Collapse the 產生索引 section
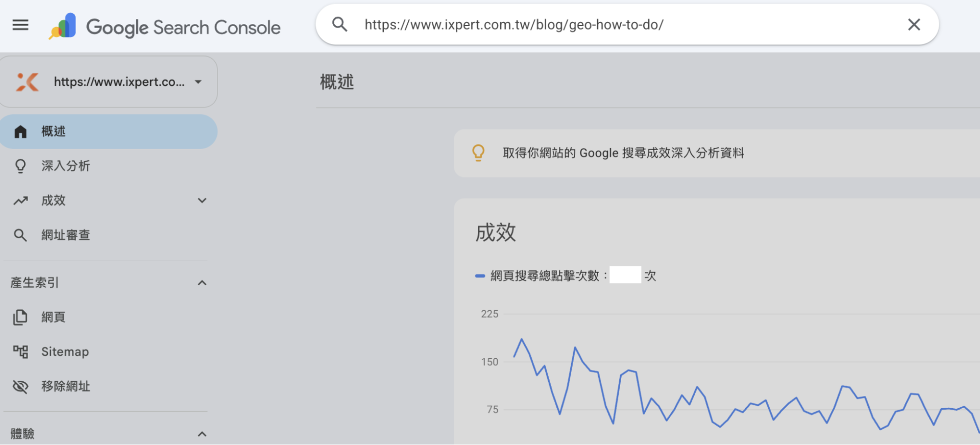The image size is (980, 445). [202, 283]
